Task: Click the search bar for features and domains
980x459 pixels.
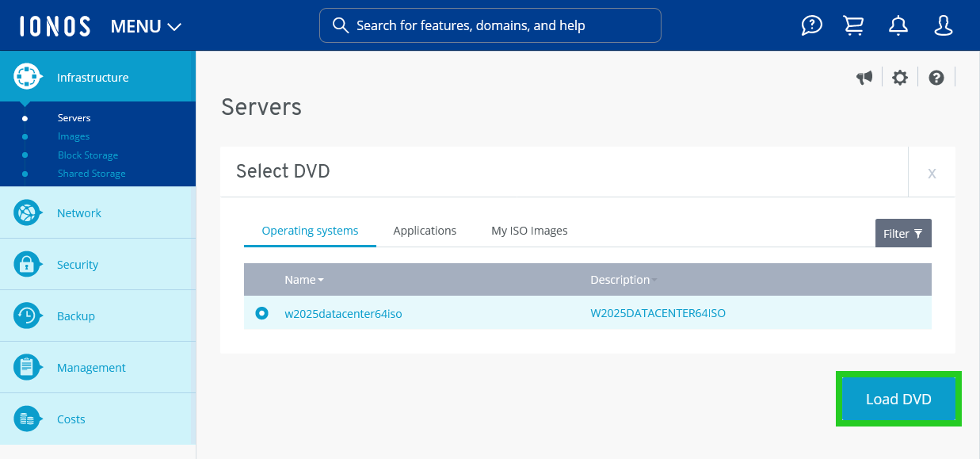Action: 490,25
